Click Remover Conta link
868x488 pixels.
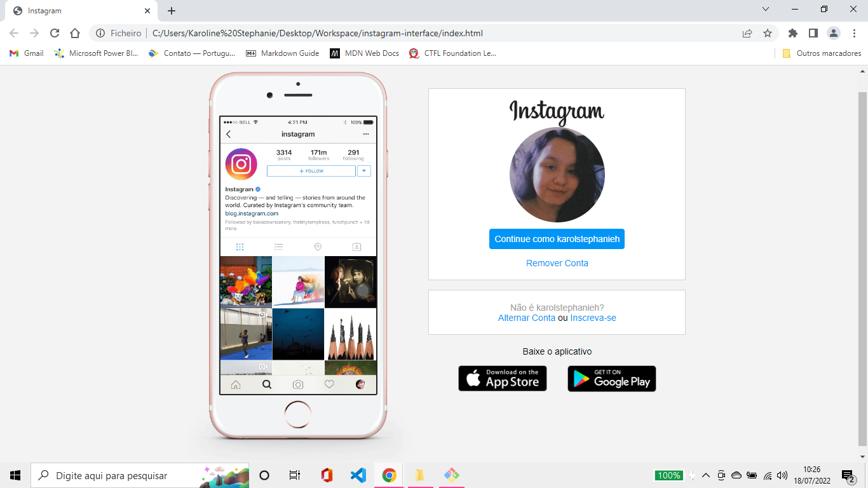[557, 263]
